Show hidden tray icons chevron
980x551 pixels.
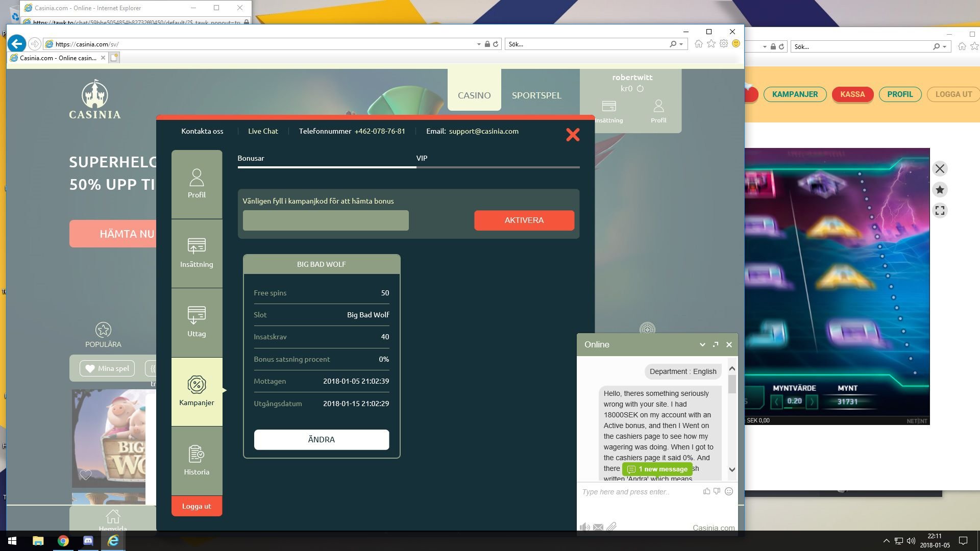tap(886, 541)
